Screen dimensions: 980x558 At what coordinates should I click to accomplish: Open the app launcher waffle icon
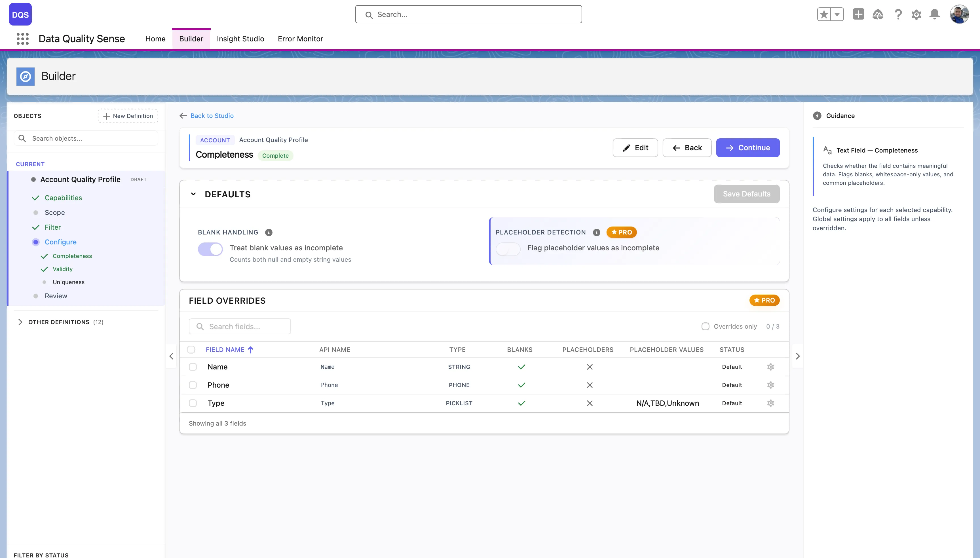point(23,39)
